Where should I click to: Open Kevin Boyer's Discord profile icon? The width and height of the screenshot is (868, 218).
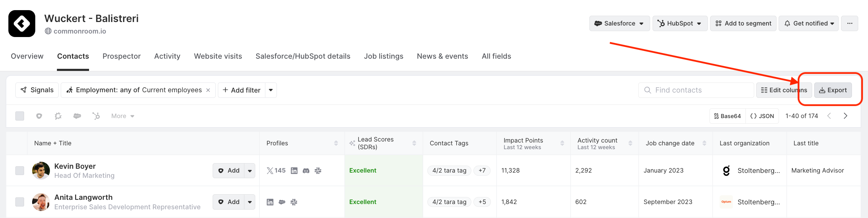click(x=306, y=170)
